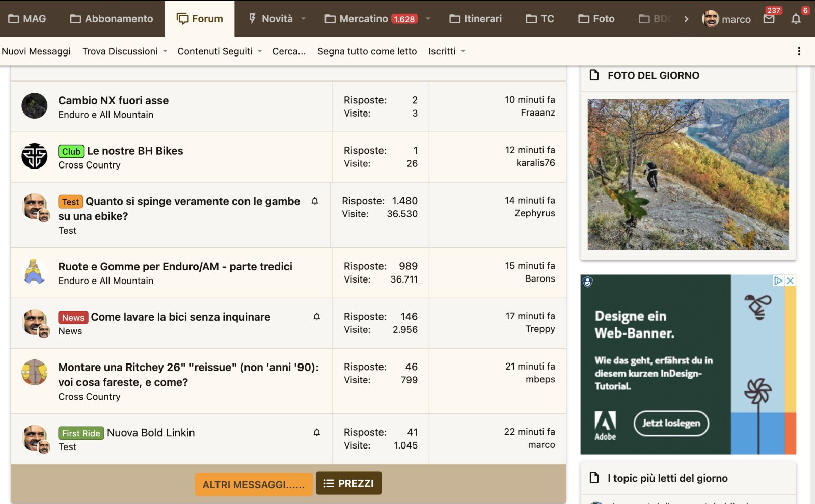Screen dimensions: 815x504
Task: Open inbox envelope icon with 237 badge
Action: [x=769, y=19]
